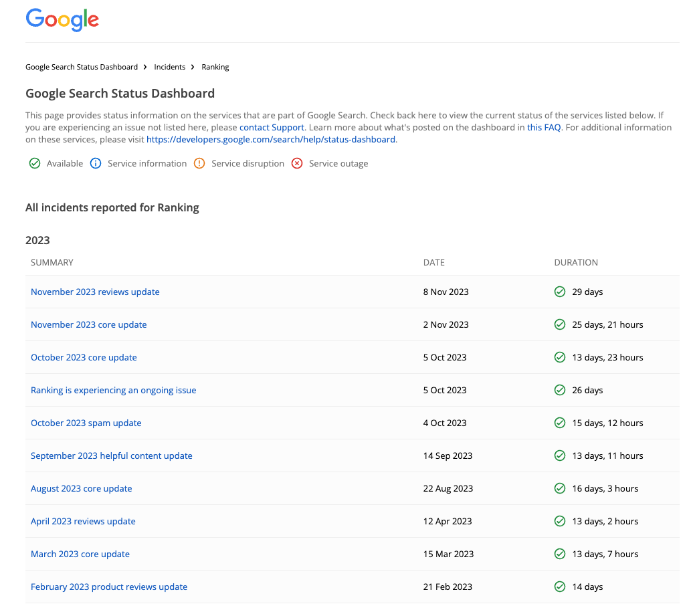The height and width of the screenshot is (616, 689).
Task: Click the 14 days duration text
Action: click(x=587, y=587)
